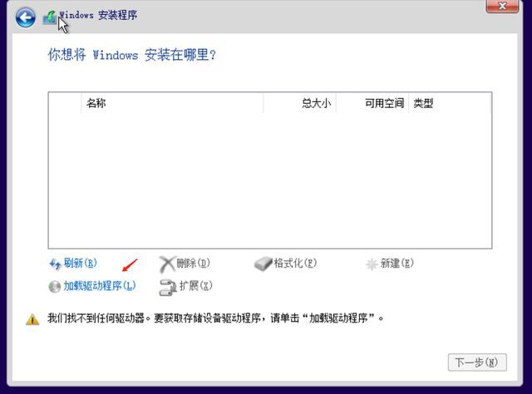The image size is (532, 394).
Task: Sort by the 总大小 total size column header
Action: 316,103
